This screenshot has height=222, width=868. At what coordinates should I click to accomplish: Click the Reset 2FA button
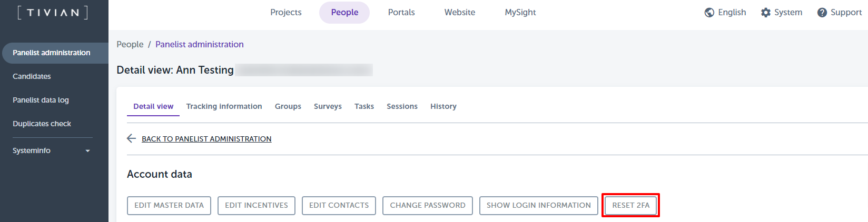pos(631,205)
